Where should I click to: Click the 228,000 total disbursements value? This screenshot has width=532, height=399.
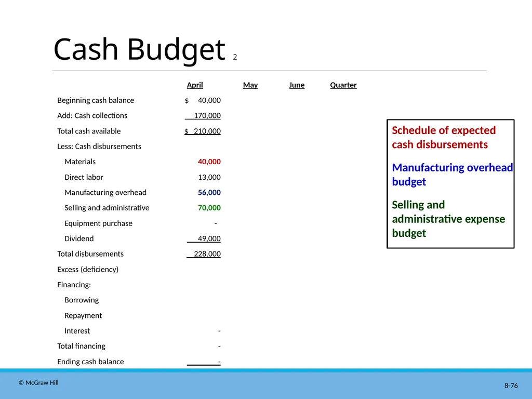click(207, 254)
